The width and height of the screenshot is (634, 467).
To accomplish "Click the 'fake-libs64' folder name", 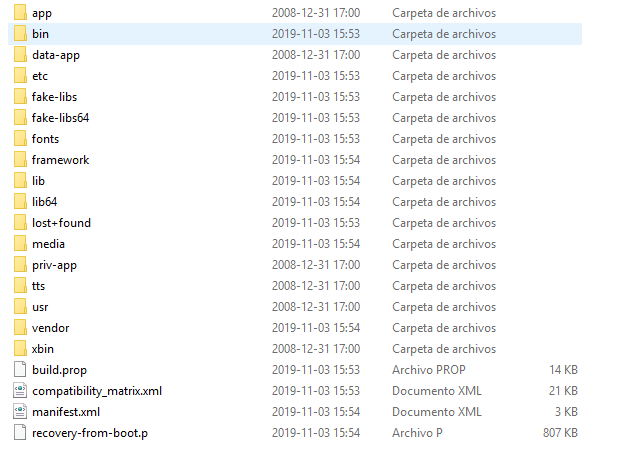I will (61, 118).
